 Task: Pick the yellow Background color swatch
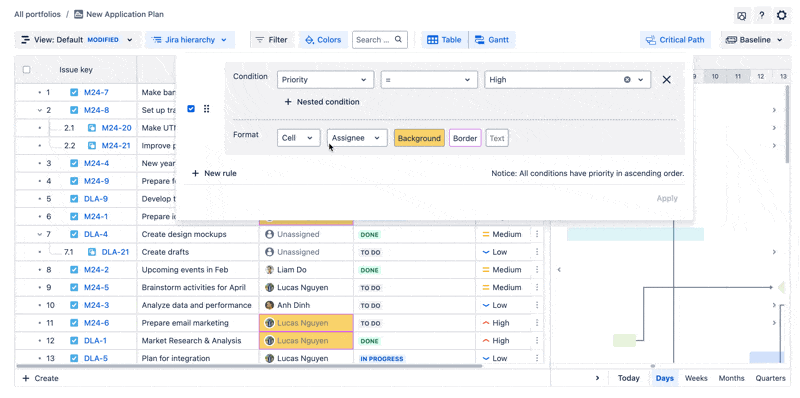pyautogui.click(x=419, y=138)
